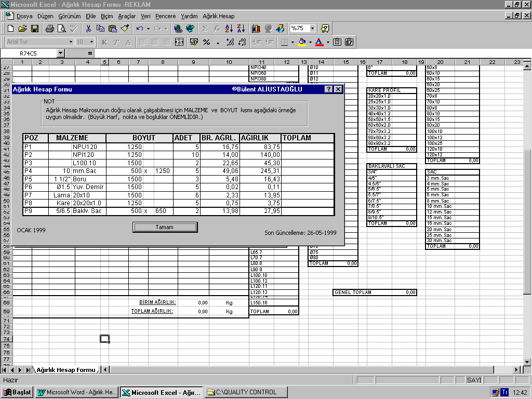Open the Print Preview icon
The width and height of the screenshot is (532, 399).
coord(62,29)
